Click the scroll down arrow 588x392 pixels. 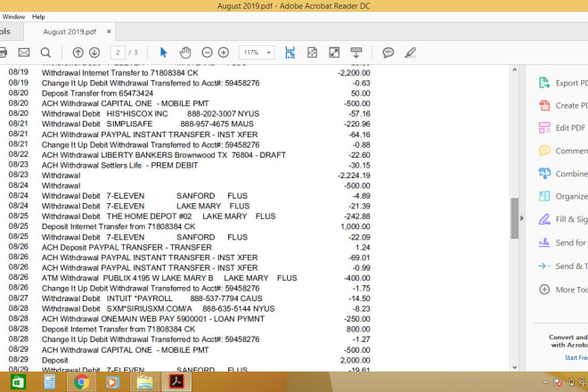point(515,367)
